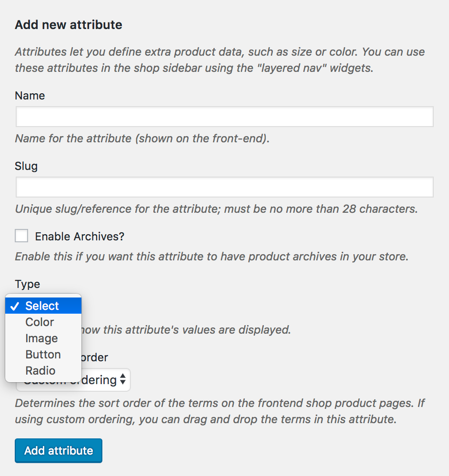Click the partially hidden sort order label

coord(94,357)
